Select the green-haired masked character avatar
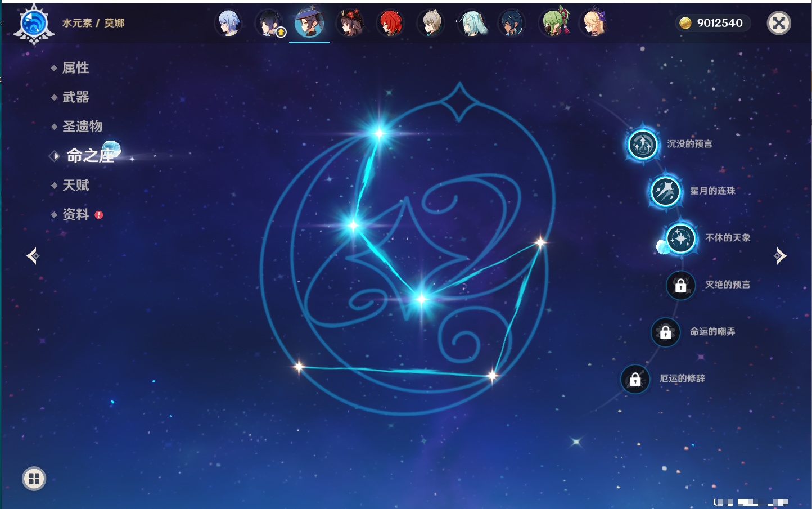 click(553, 24)
